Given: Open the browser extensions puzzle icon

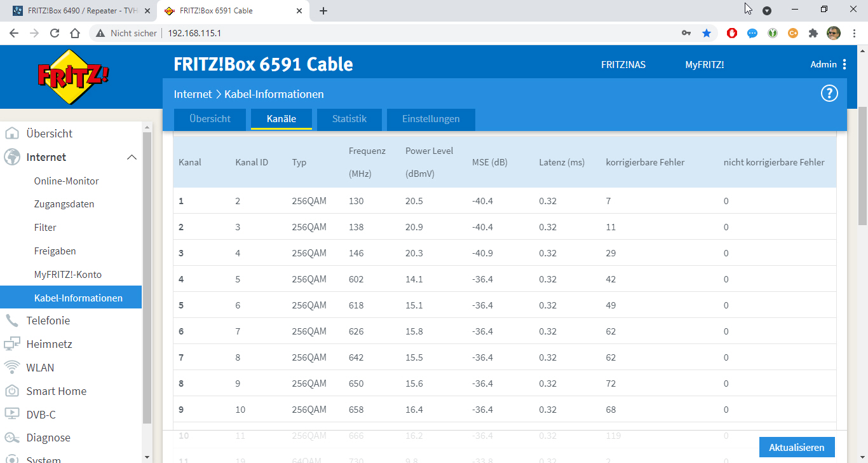Looking at the screenshot, I should coord(813,33).
